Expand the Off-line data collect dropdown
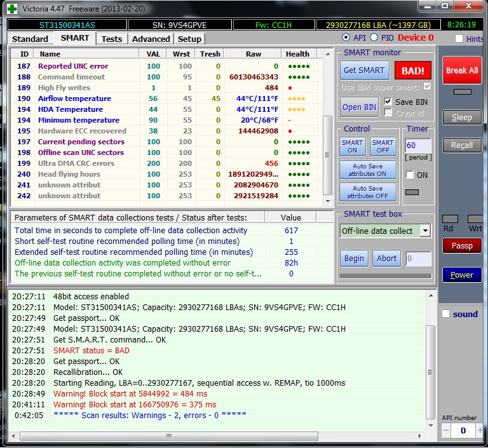The height and width of the screenshot is (448, 488). pos(424,231)
